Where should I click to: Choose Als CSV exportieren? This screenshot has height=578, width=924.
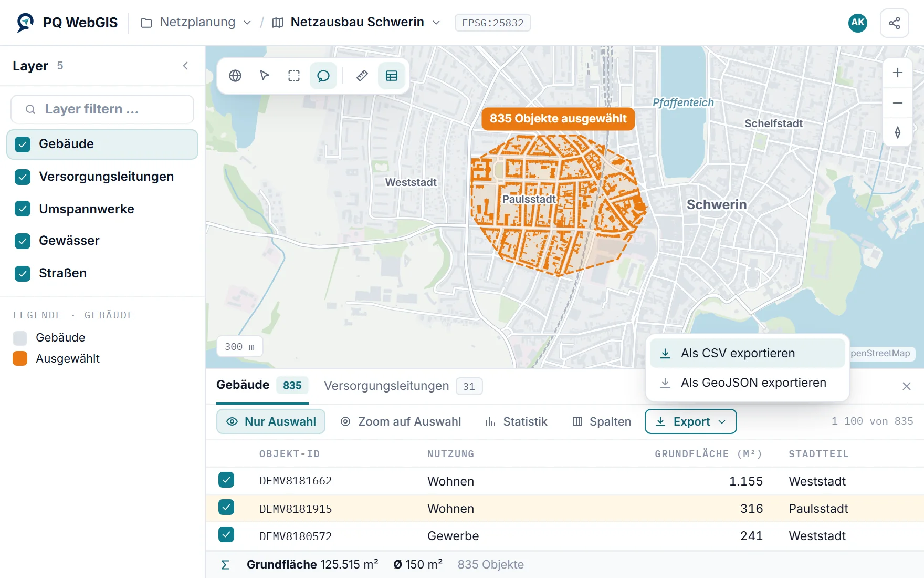747,353
